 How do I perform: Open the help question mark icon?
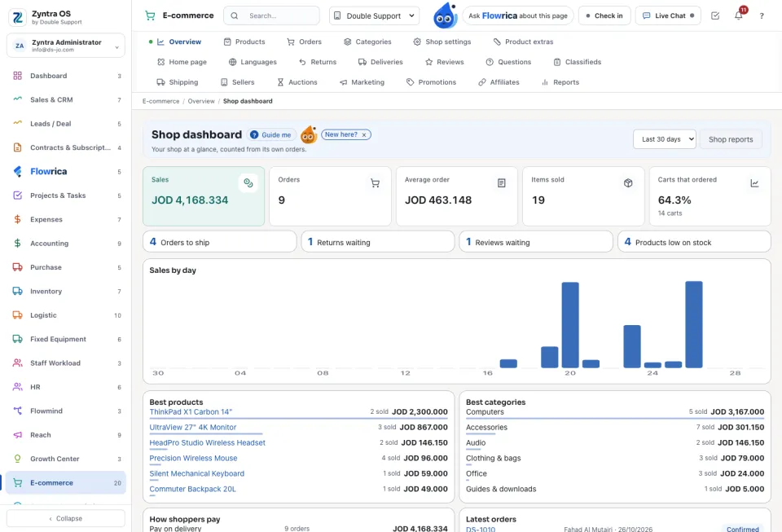coord(762,16)
